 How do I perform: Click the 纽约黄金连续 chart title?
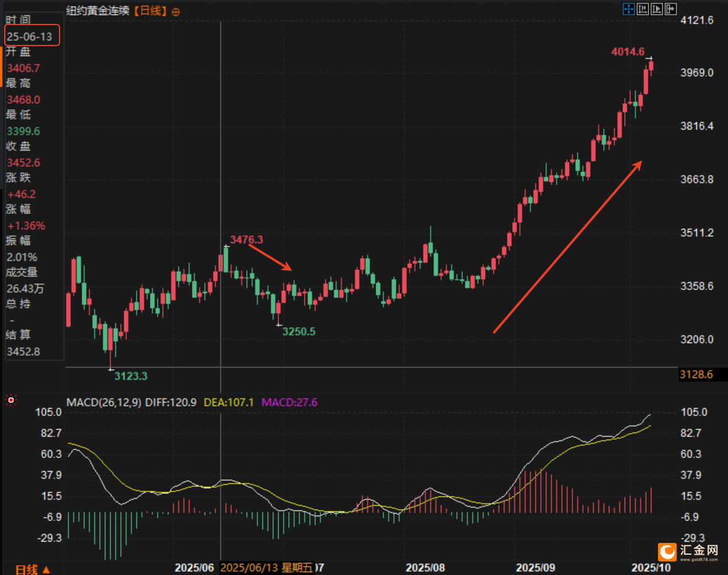point(97,11)
